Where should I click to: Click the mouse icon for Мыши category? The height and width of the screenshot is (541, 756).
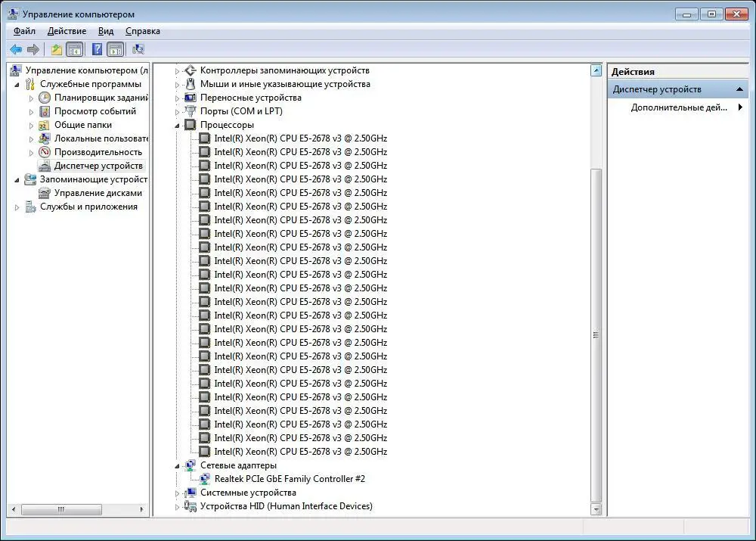(191, 84)
